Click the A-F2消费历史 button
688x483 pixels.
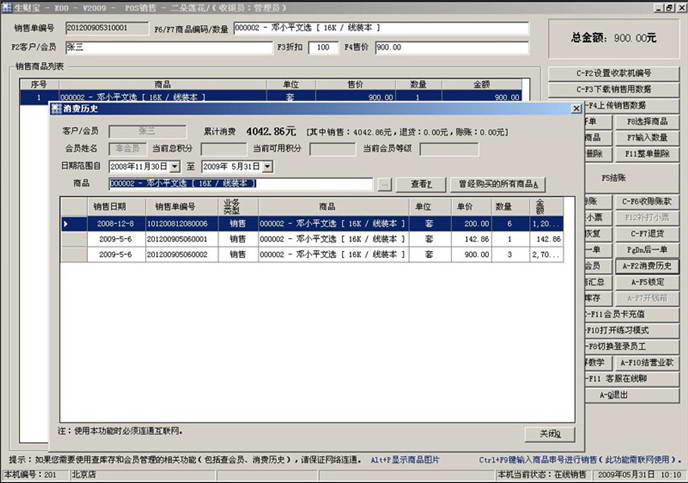click(x=647, y=266)
